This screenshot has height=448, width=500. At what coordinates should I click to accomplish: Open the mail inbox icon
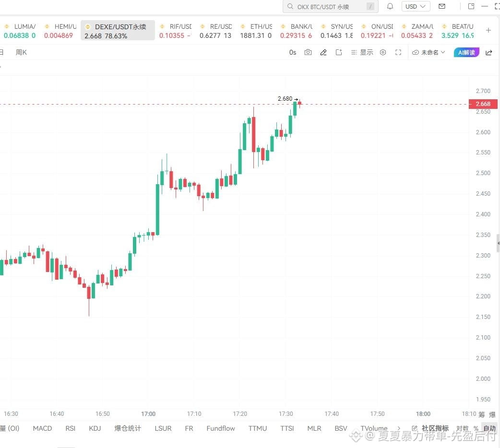[x=442, y=6]
